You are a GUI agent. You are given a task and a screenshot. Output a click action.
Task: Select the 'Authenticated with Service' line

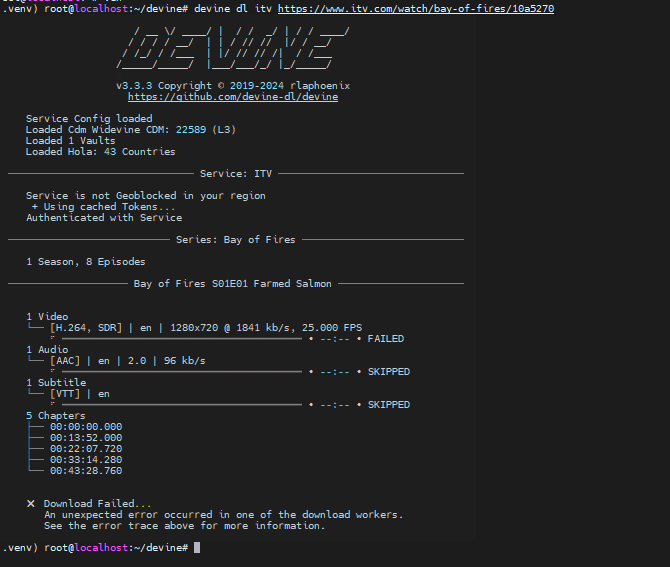(x=104, y=217)
